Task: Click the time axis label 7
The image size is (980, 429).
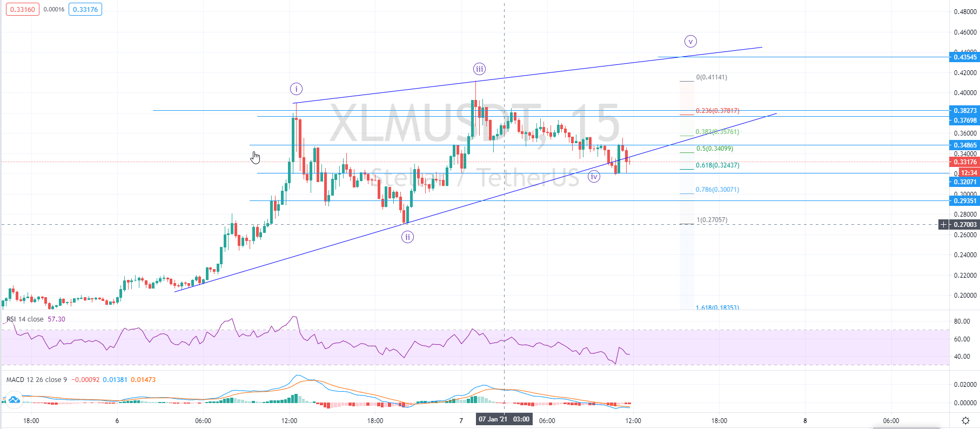Action: (461, 420)
